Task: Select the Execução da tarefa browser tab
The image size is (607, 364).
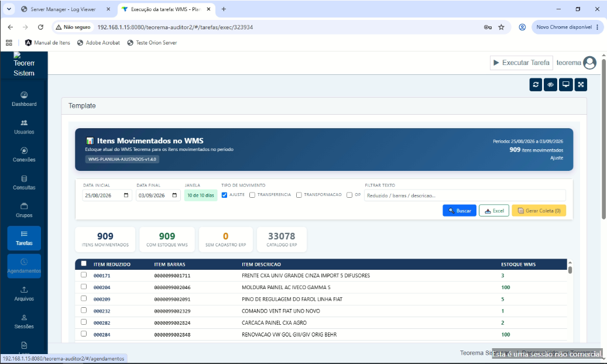Action: pyautogui.click(x=166, y=9)
